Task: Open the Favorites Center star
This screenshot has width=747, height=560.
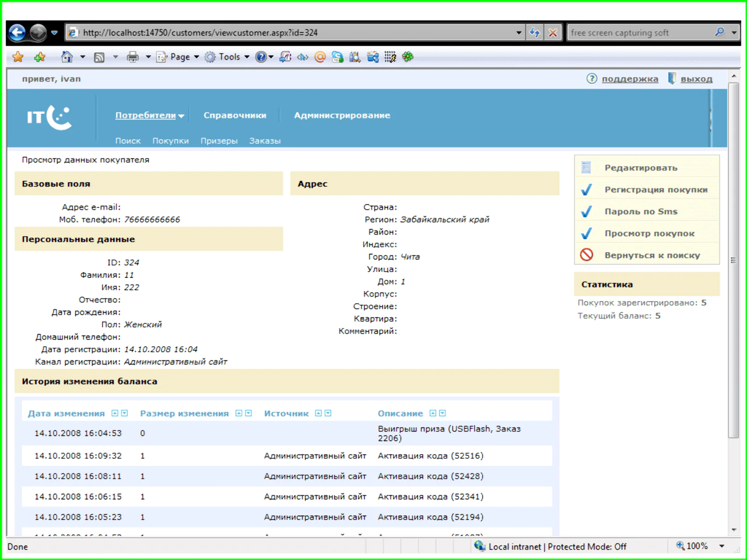Action: [x=18, y=57]
